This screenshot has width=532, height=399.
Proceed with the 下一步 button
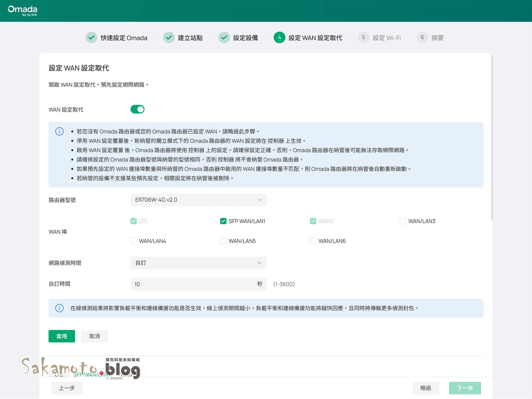coord(465,388)
